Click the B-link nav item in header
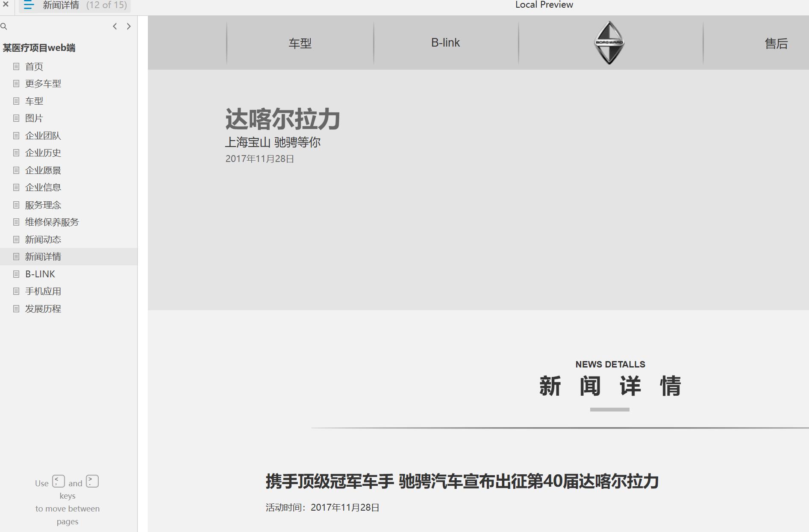Screen dimensions: 809x532 pos(445,43)
